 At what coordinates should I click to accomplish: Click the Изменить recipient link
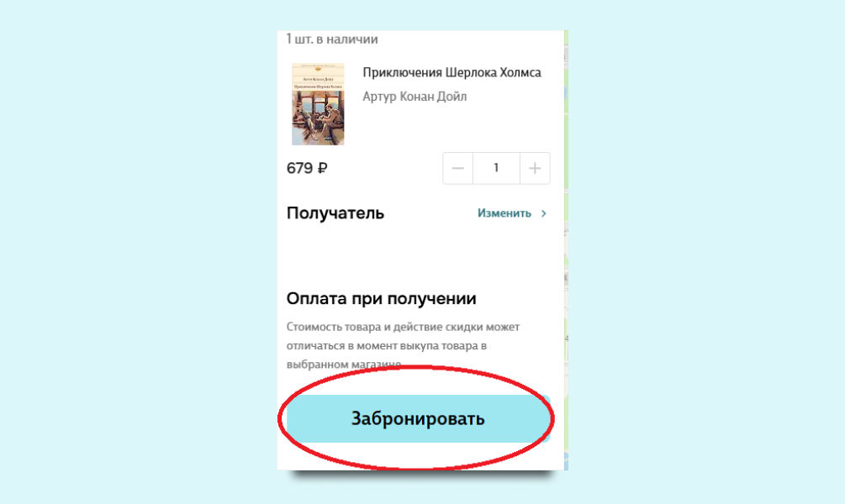(x=504, y=213)
